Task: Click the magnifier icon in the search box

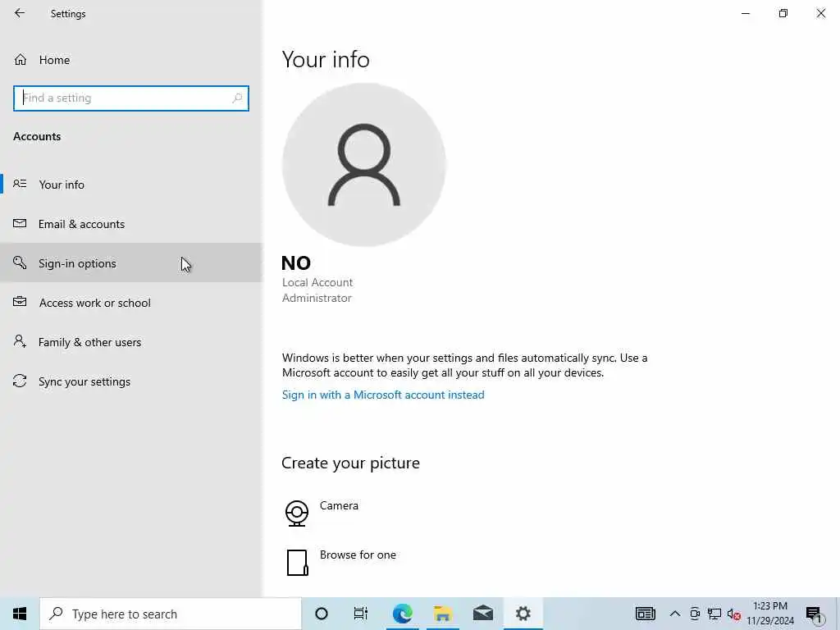Action: tap(237, 98)
